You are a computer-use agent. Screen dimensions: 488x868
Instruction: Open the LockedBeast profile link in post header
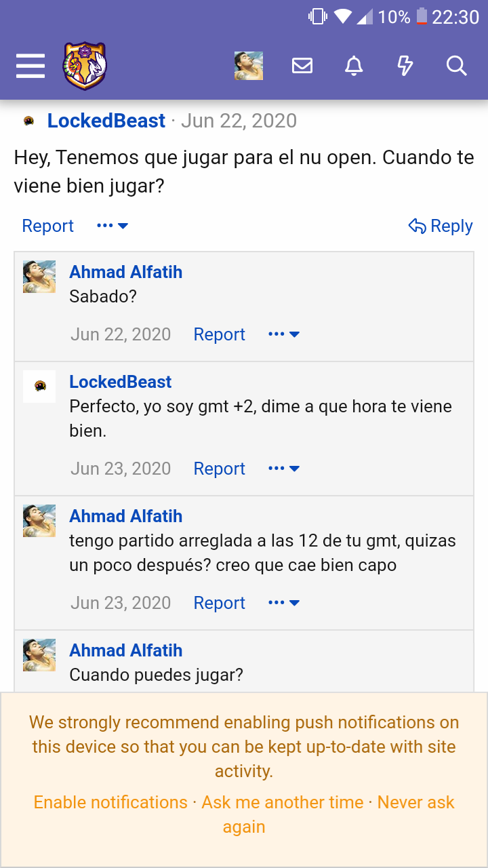(x=106, y=121)
